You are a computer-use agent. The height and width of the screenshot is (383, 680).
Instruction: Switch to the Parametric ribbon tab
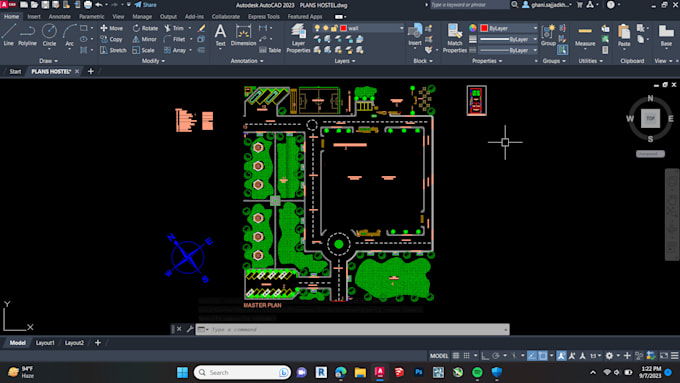[x=92, y=16]
